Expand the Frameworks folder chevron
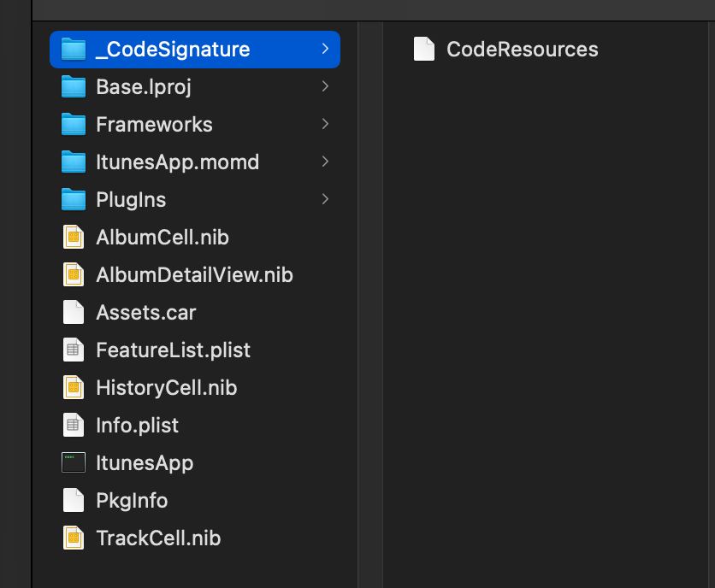 click(x=325, y=124)
